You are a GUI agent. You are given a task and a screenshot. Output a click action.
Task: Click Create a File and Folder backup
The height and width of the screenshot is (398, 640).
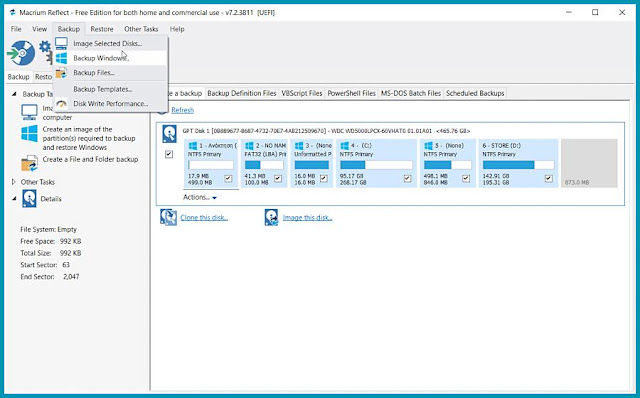pyautogui.click(x=90, y=159)
